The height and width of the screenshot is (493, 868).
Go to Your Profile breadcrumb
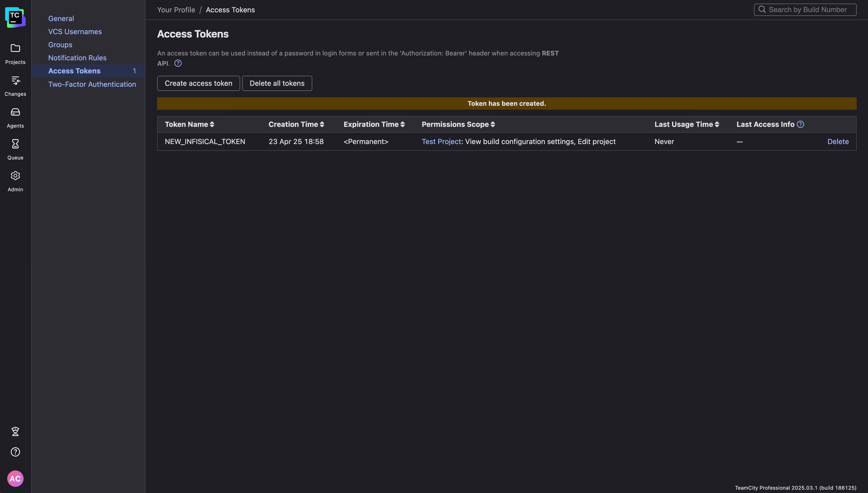176,10
